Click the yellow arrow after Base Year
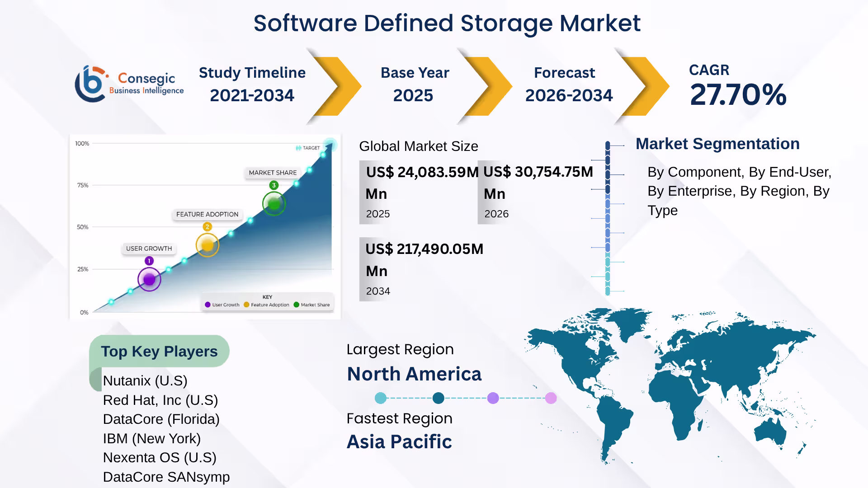Screen dimensions: 868x488 [488, 86]
